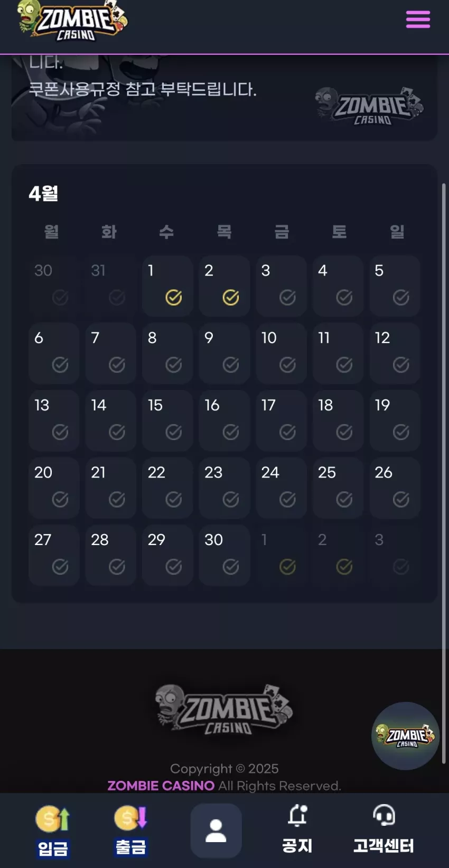Click the page scrollbar on the right
The width and height of the screenshot is (449, 868).
[x=444, y=472]
